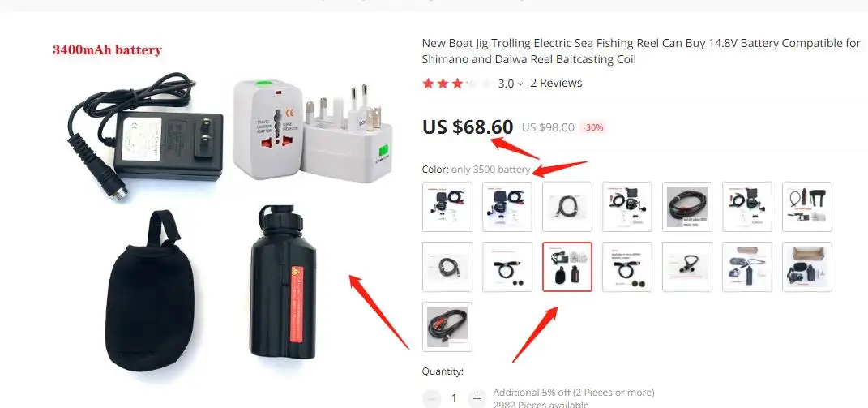Select the short connector cable option beside the box options
This screenshot has height=408, width=868.
[x=687, y=267]
